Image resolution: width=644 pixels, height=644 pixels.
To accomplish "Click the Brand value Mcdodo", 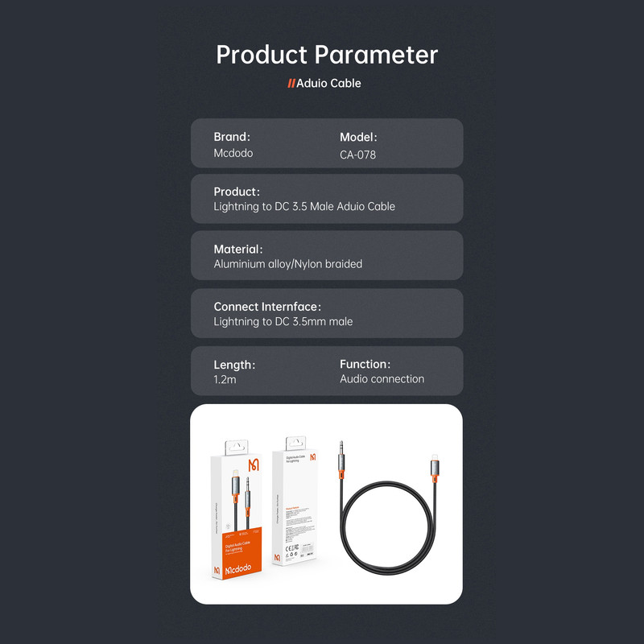I will [x=233, y=154].
